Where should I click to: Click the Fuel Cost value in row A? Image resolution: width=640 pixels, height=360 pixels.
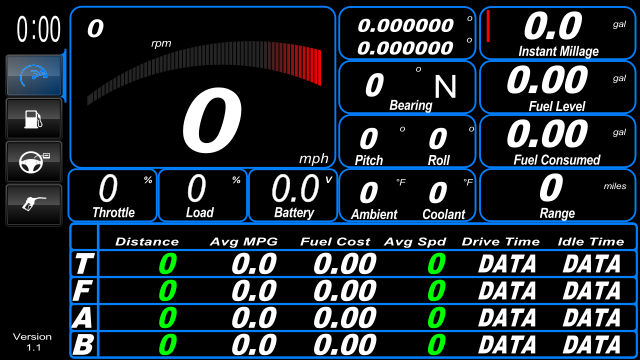click(344, 318)
